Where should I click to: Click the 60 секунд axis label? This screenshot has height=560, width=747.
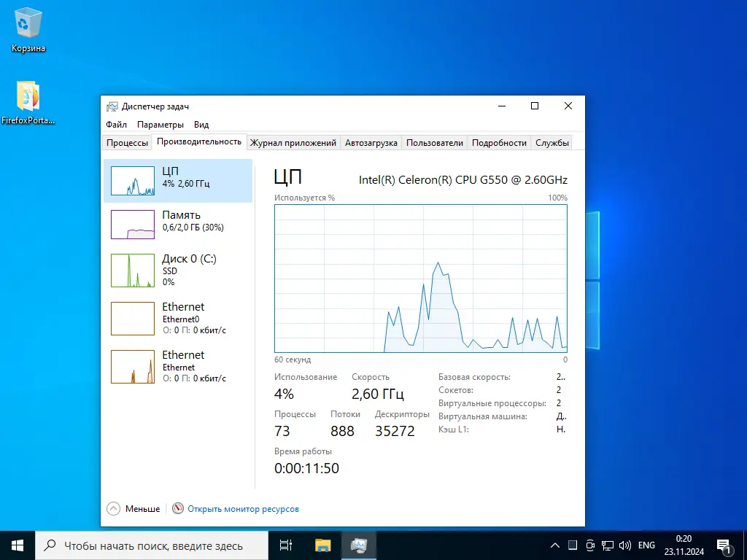292,359
